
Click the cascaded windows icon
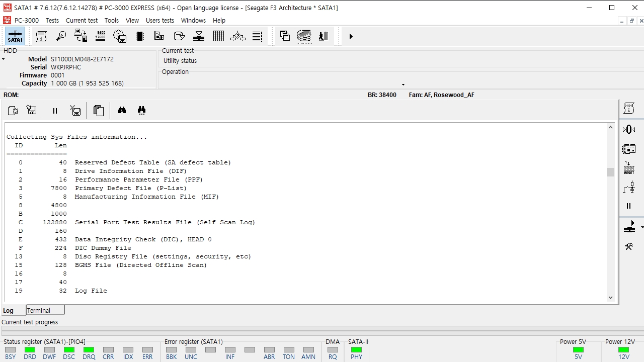point(285,36)
